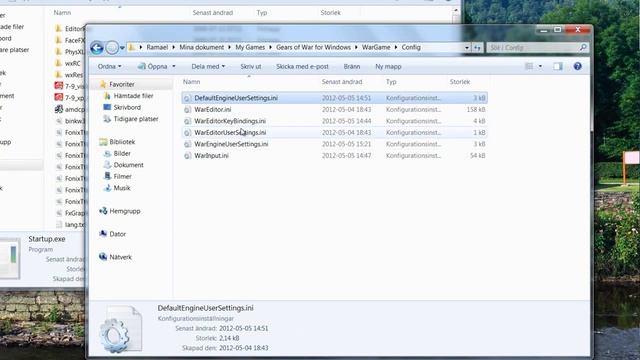Viewport: 640px width, 360px height.
Task: Navigate to Gears of War for Windows breadcrumb
Action: (313, 47)
